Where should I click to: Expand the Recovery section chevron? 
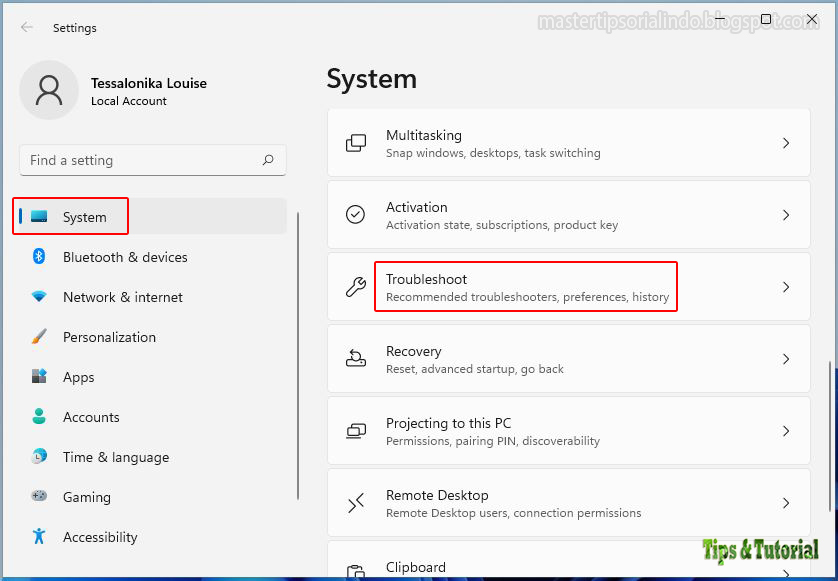coord(785,359)
